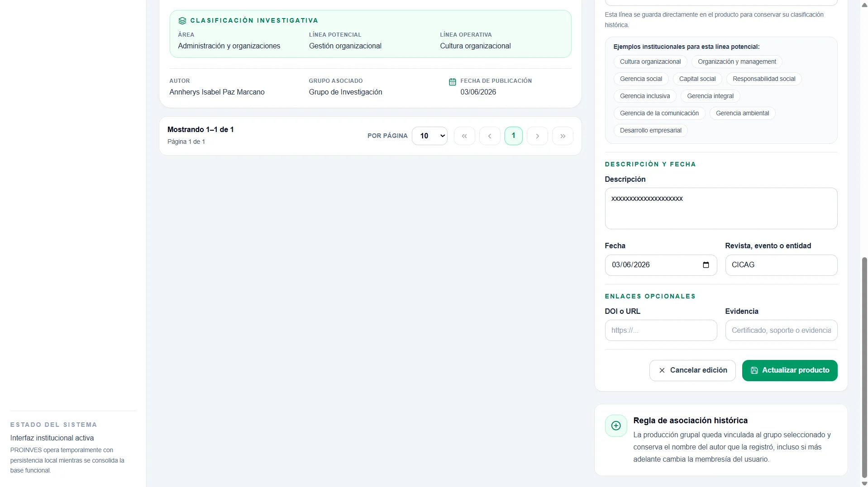This screenshot has width=868, height=487.
Task: Click the Gestión organizacional value
Action: 345,46
